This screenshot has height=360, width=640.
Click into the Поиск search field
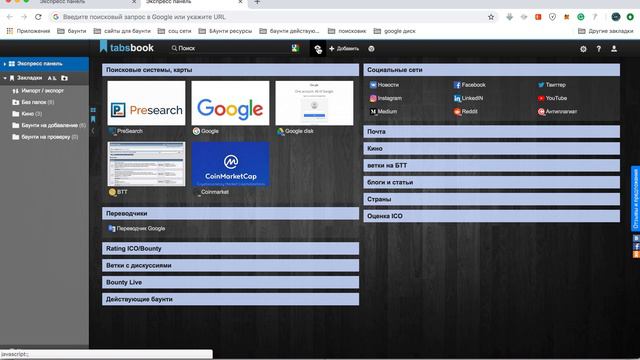(x=231, y=48)
